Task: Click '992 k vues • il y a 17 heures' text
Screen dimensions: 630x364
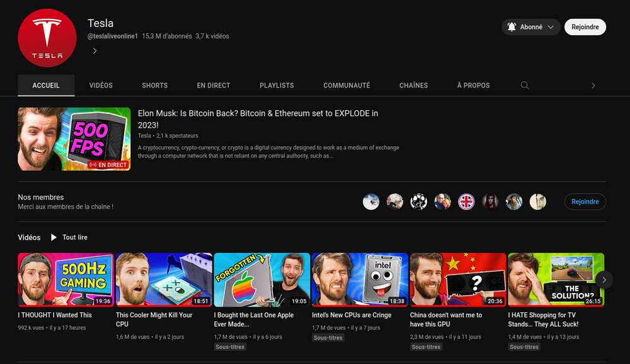Action: [52, 328]
